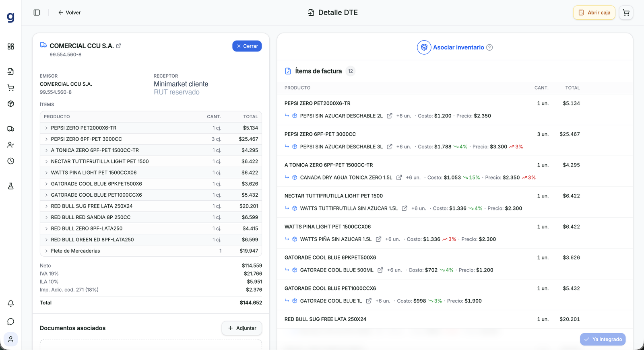The height and width of the screenshot is (350, 644).
Task: Open the shopping cart icon in sidebar
Action: pos(11,88)
